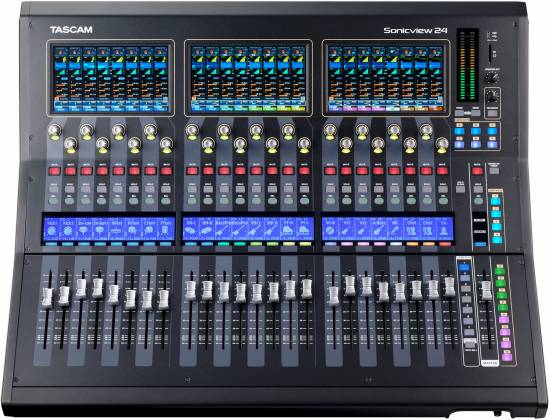Tap the left touchscreen display

(x=111, y=78)
